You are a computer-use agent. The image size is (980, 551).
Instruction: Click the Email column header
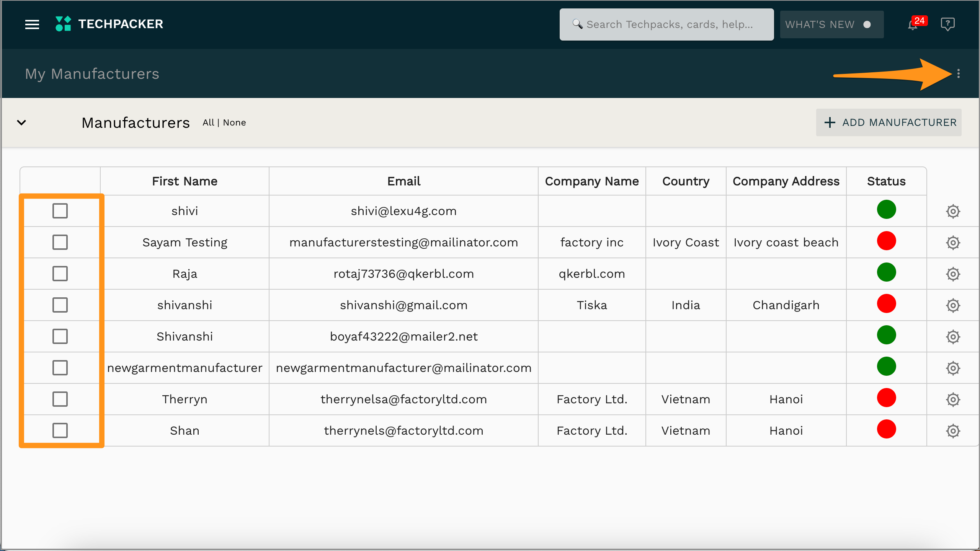pyautogui.click(x=403, y=181)
